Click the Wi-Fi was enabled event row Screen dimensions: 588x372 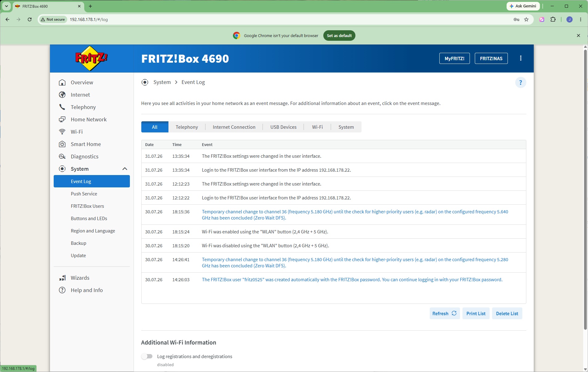(333, 232)
